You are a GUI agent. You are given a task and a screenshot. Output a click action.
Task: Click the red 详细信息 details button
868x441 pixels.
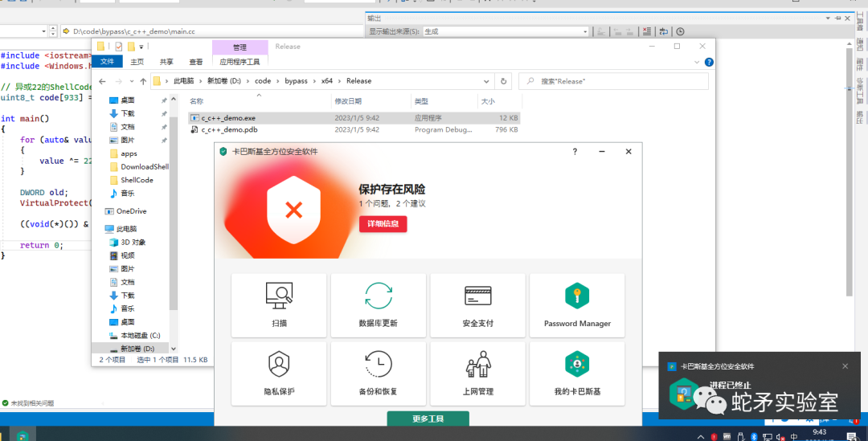click(x=383, y=223)
